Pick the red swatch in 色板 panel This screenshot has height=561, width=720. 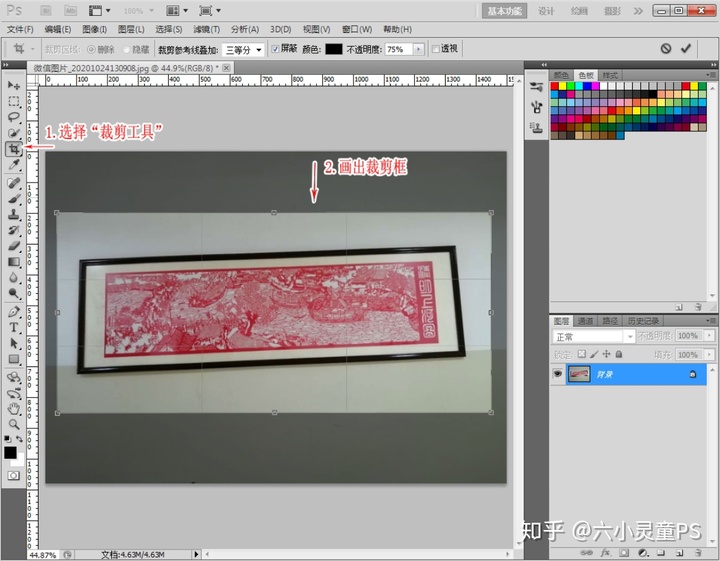tap(555, 86)
